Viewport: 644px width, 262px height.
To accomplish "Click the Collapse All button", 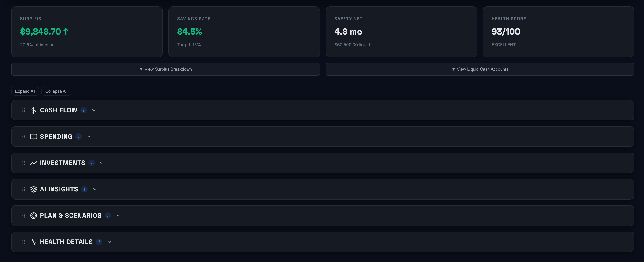I will point(56,91).
